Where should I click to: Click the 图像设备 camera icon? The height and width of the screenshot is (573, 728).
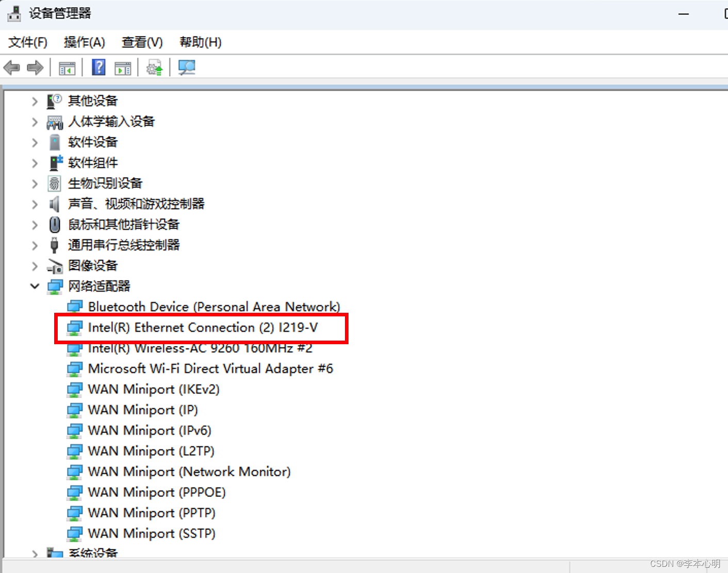(55, 266)
